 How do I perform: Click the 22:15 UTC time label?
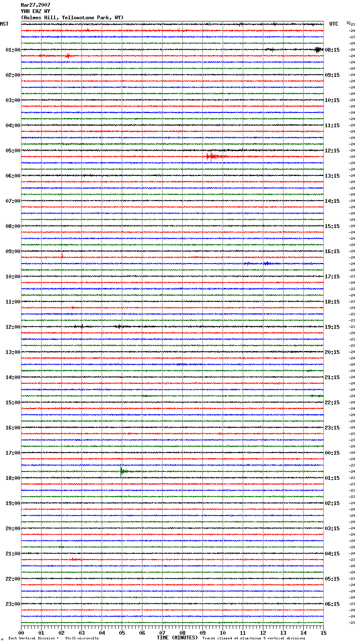[x=332, y=403]
